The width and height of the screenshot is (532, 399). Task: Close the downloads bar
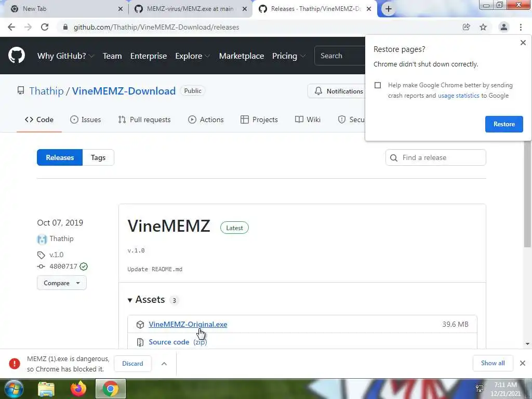[523, 363]
